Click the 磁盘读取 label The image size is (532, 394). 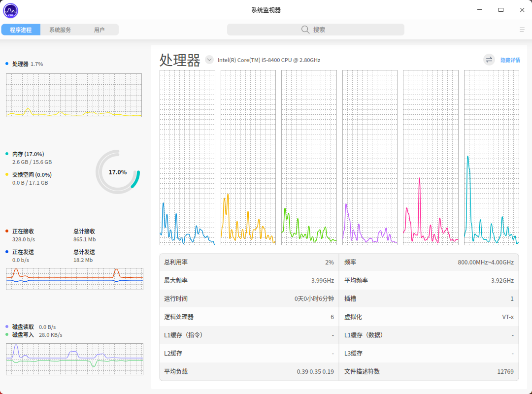pos(23,327)
